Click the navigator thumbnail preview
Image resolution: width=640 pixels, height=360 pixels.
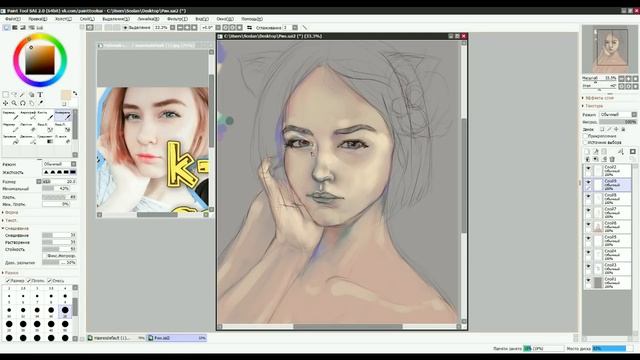(x=610, y=49)
